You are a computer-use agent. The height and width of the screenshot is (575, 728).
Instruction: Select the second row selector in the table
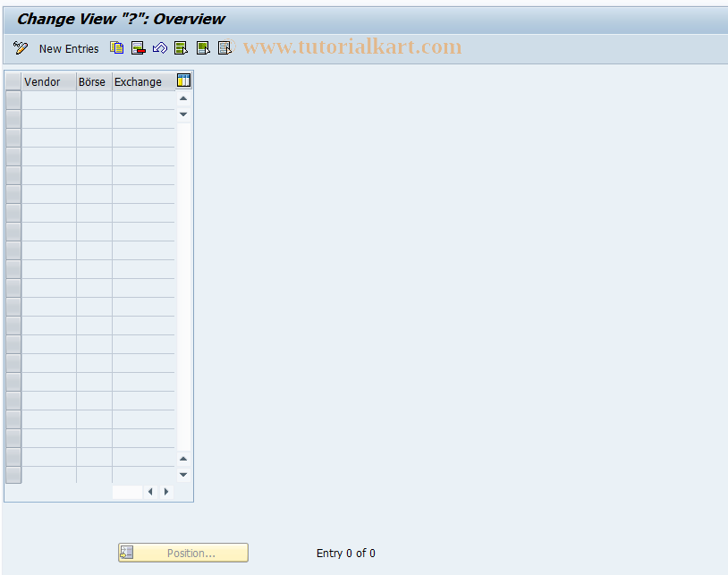point(13,118)
